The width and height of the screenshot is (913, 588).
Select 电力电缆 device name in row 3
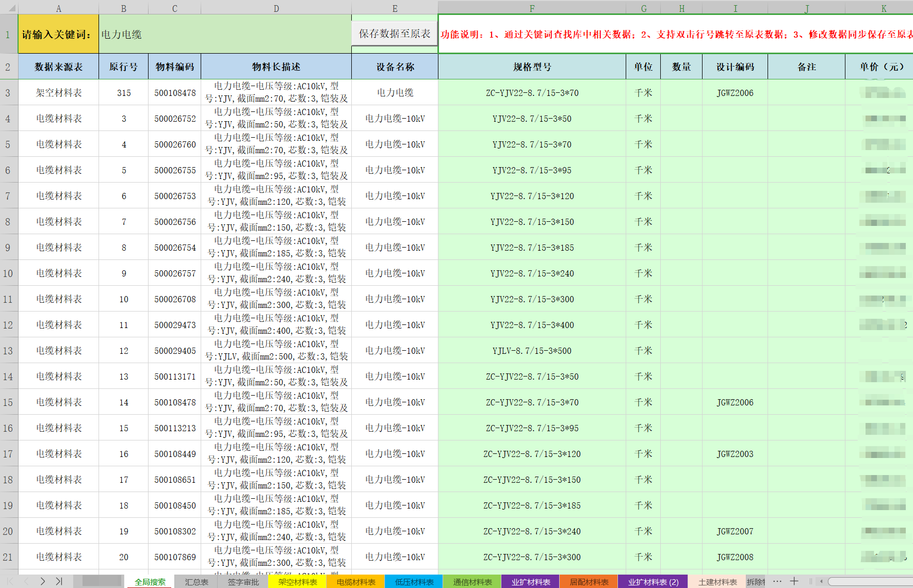[395, 93]
